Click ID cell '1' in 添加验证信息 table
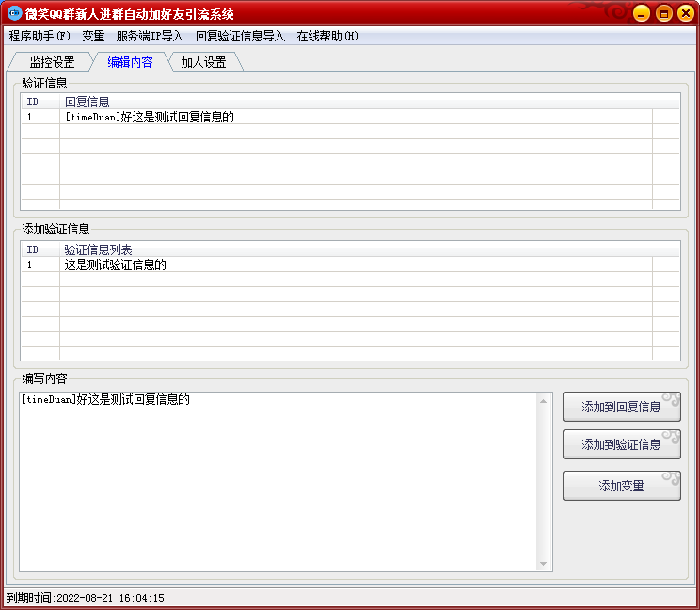Viewport: 700px width, 610px height. click(x=40, y=265)
